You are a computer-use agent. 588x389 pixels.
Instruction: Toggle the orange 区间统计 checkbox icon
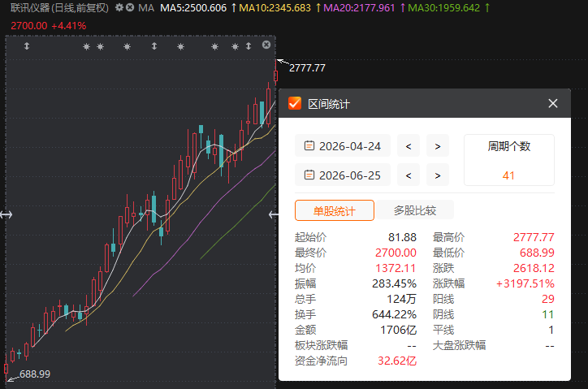(x=295, y=103)
